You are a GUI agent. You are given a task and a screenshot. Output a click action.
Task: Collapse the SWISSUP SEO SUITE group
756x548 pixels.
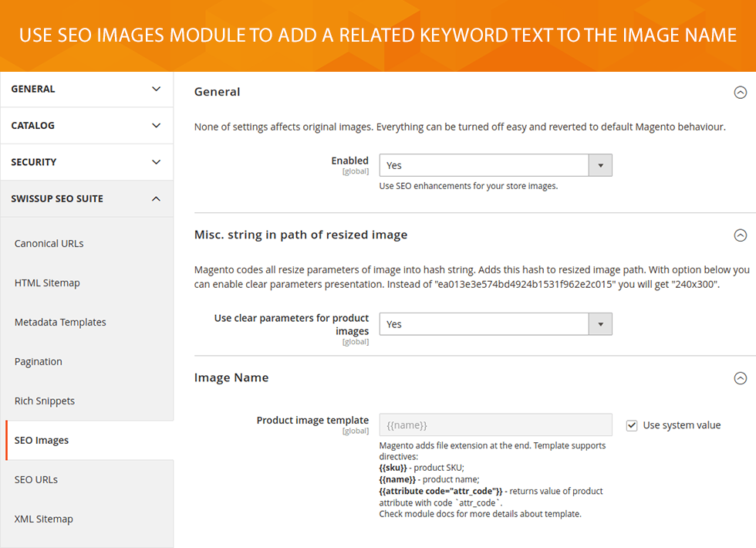pos(86,199)
